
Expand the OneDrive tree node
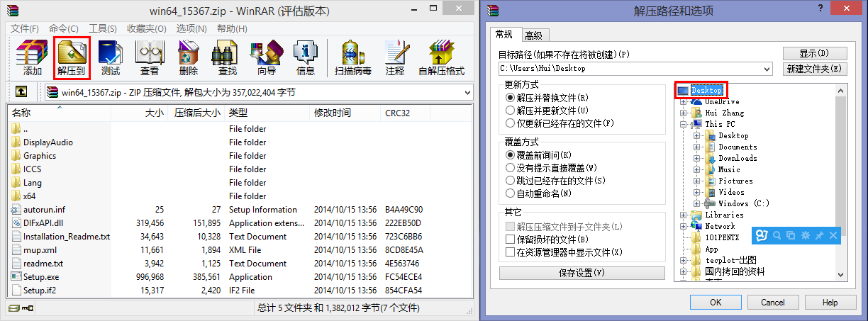[684, 102]
